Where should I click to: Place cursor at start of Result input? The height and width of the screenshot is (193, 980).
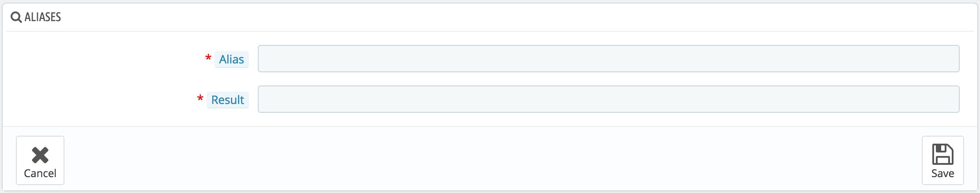[x=264, y=99]
